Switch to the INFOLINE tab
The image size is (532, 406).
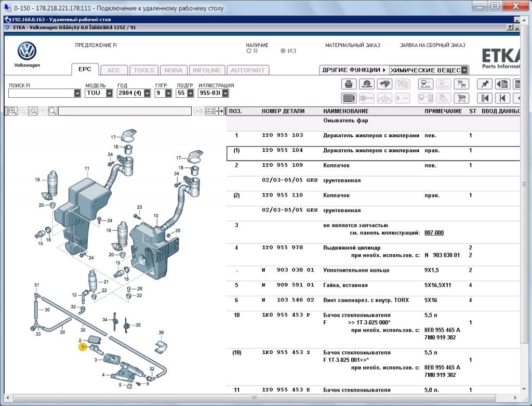[x=207, y=70]
